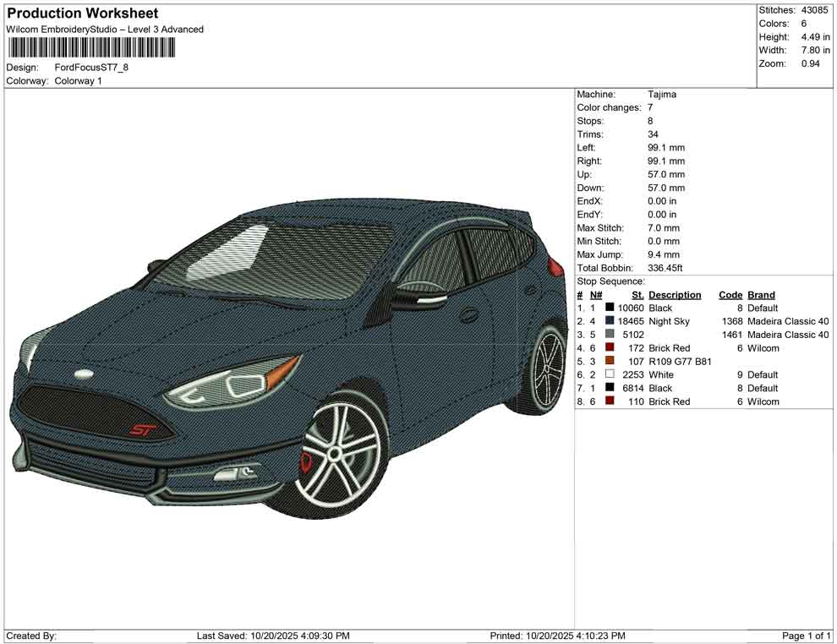The image size is (837, 644).
Task: Click the black swatch for 10060 stitches
Action: coord(610,308)
